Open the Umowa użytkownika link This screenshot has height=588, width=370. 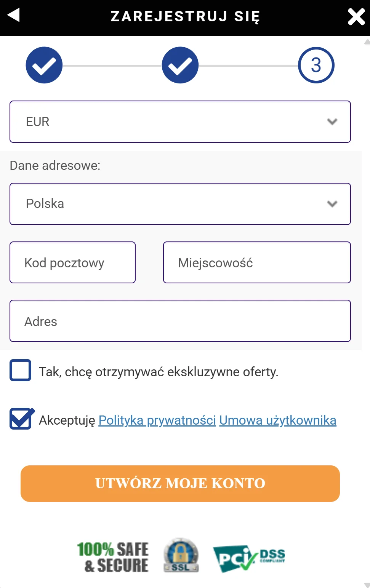tap(277, 420)
